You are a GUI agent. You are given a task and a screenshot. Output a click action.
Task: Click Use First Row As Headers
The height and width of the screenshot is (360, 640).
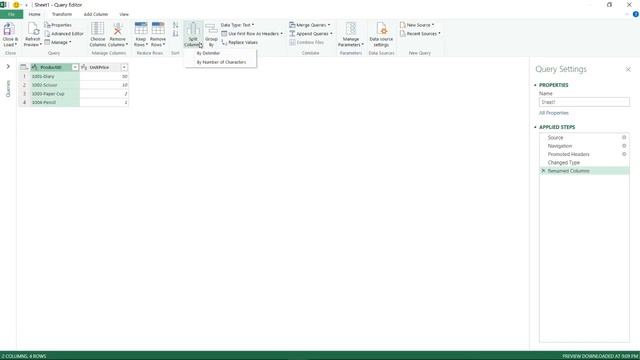coord(252,33)
